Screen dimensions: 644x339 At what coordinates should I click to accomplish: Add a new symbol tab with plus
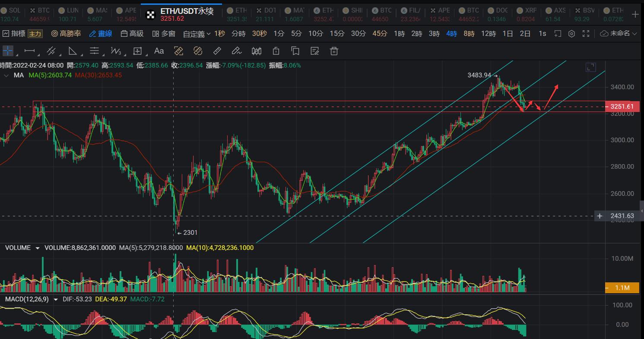635,14
